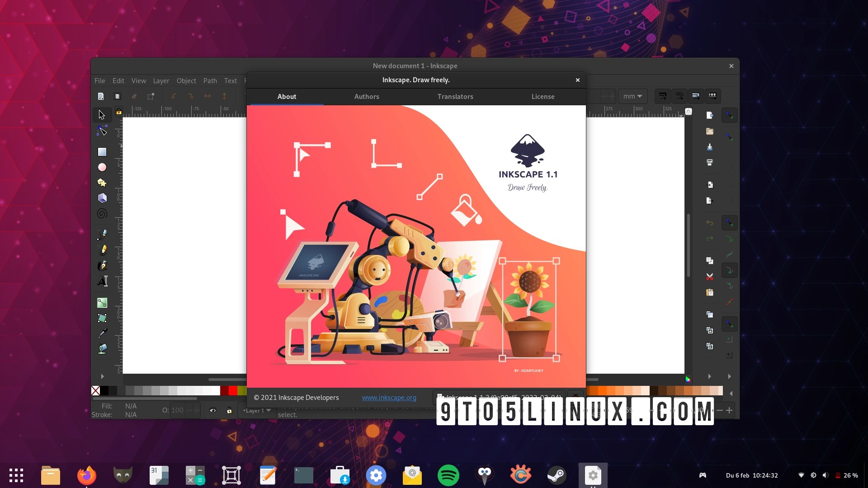The image size is (868, 488).
Task: Select the 3D box tool
Action: pyautogui.click(x=102, y=198)
